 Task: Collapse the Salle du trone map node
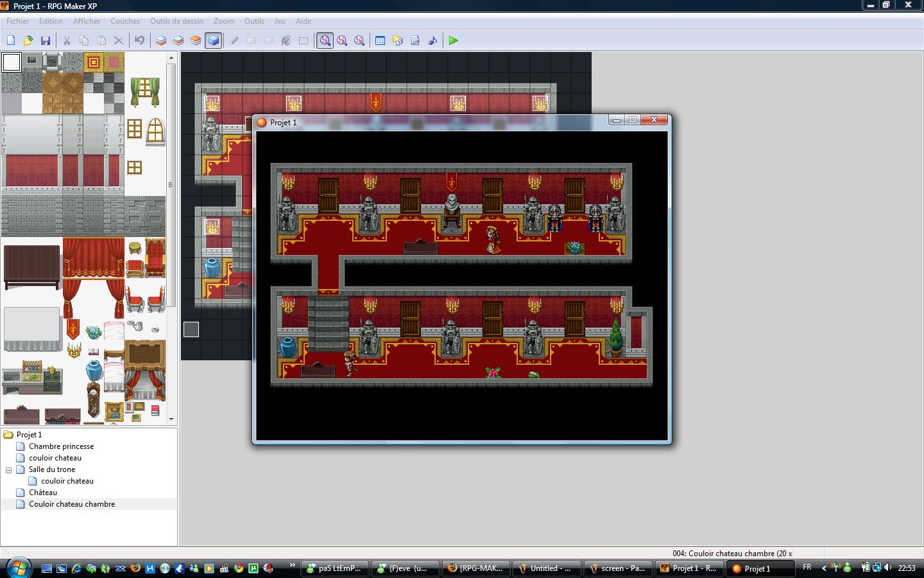tap(9, 469)
